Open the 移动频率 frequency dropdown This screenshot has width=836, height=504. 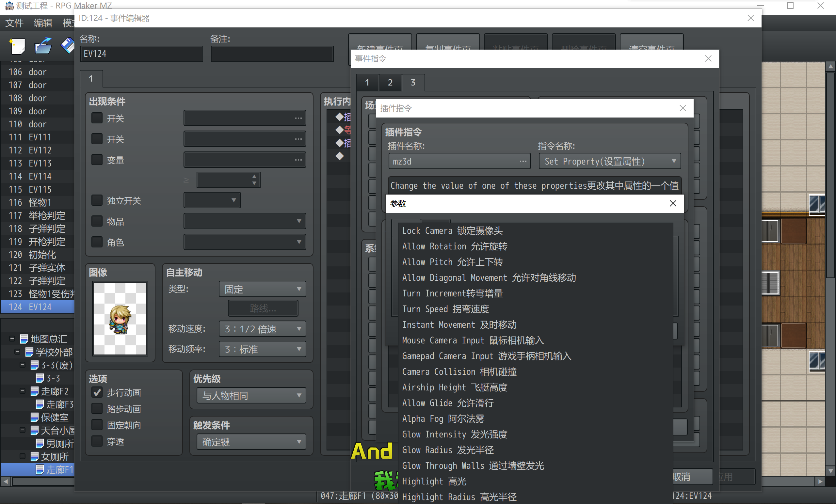click(262, 349)
